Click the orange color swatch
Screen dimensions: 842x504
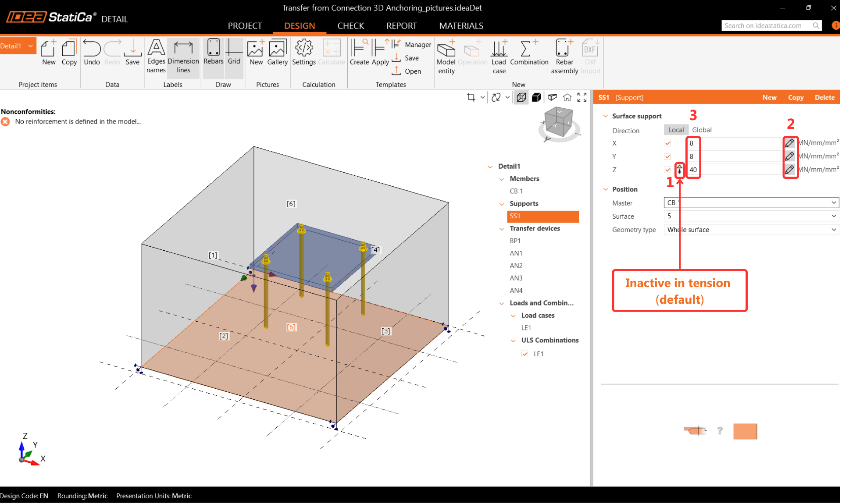pyautogui.click(x=745, y=431)
